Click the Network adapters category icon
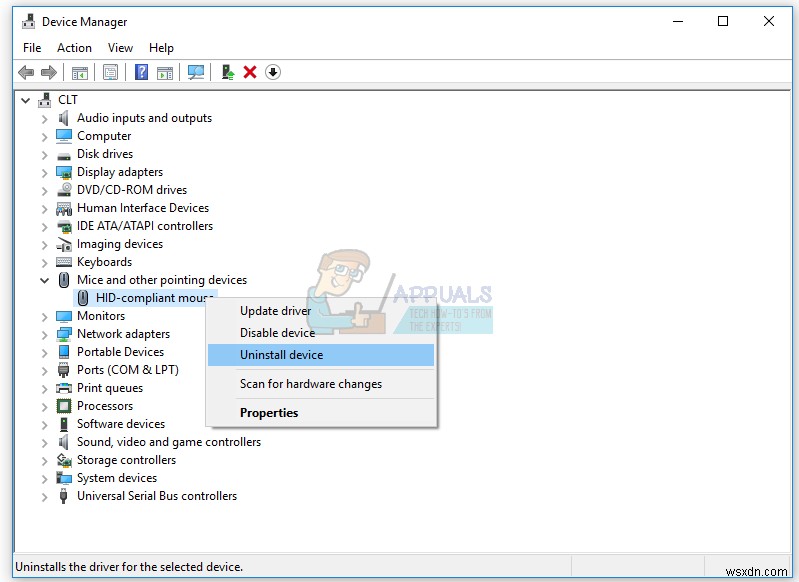Viewport: 799px width, 582px height. (x=64, y=334)
